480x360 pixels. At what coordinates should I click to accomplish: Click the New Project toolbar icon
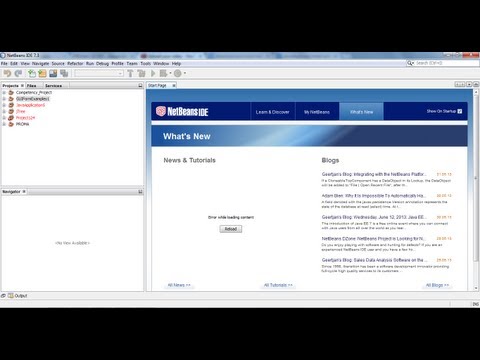(42, 73)
